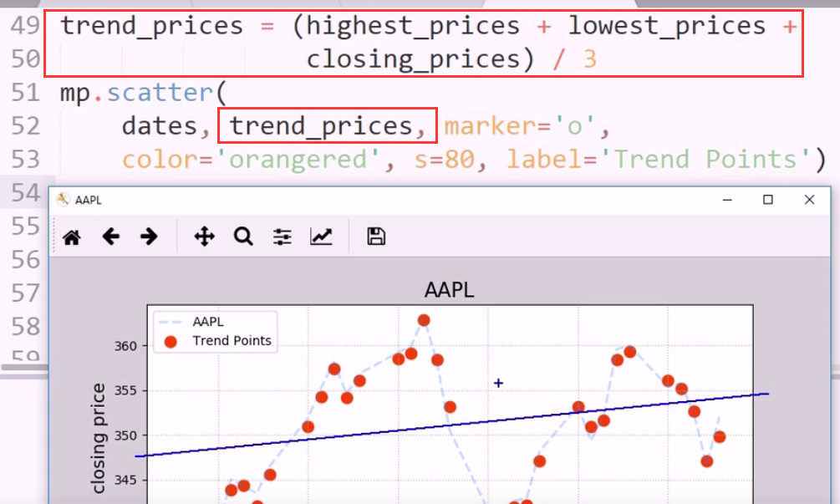Screen dimensions: 840x504
Task: Save the figure with floppy disk icon
Action: click(376, 237)
